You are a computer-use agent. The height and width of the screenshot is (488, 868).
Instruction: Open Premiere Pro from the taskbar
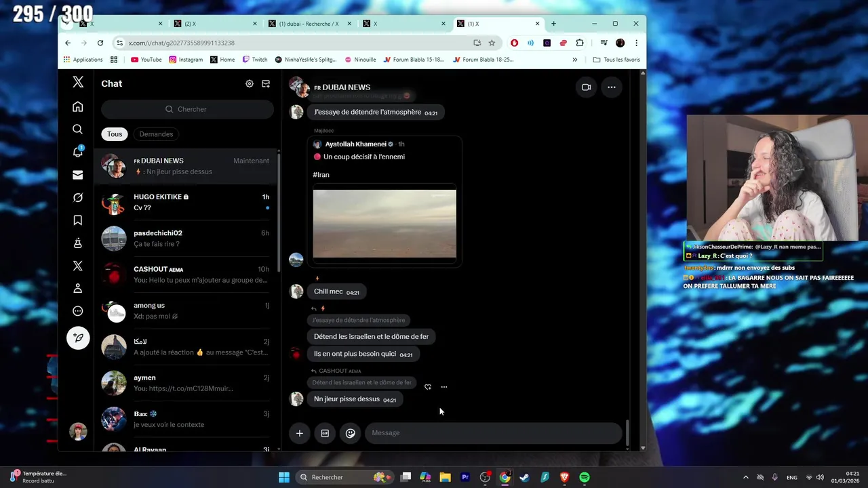(465, 477)
